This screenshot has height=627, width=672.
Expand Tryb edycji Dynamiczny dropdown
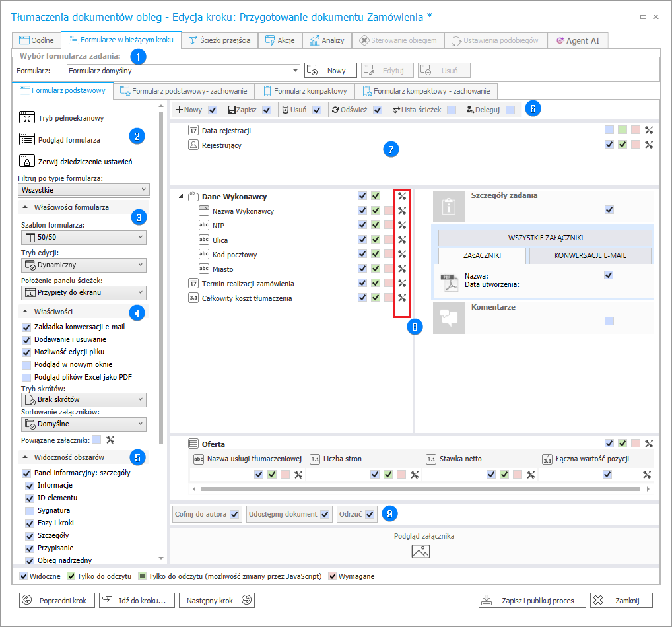[x=83, y=265]
